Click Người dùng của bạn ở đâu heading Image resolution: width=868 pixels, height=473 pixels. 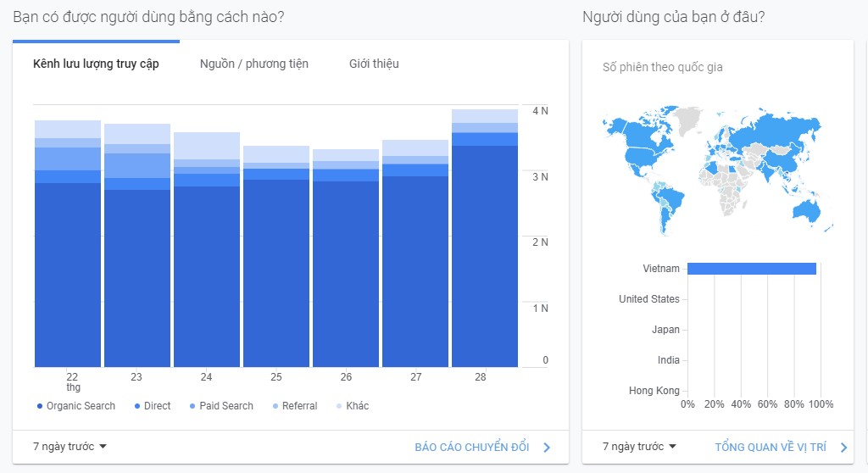[x=674, y=17]
